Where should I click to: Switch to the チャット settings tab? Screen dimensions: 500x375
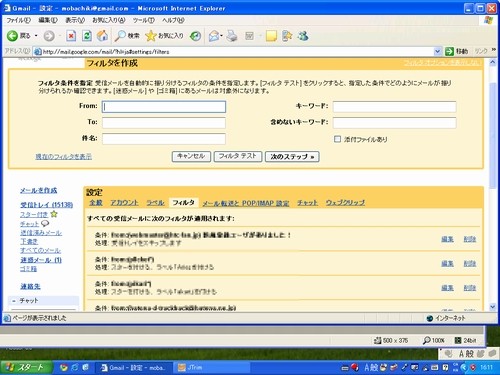pos(307,203)
